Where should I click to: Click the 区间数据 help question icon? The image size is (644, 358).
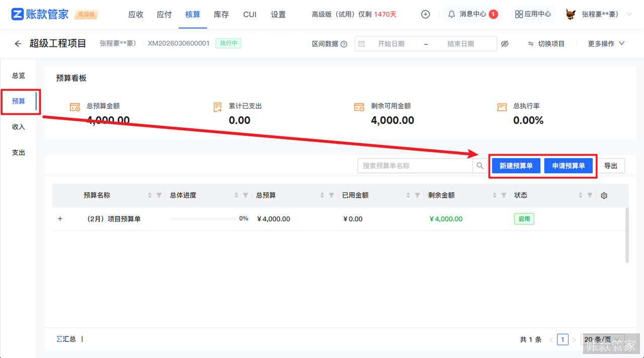coord(344,44)
